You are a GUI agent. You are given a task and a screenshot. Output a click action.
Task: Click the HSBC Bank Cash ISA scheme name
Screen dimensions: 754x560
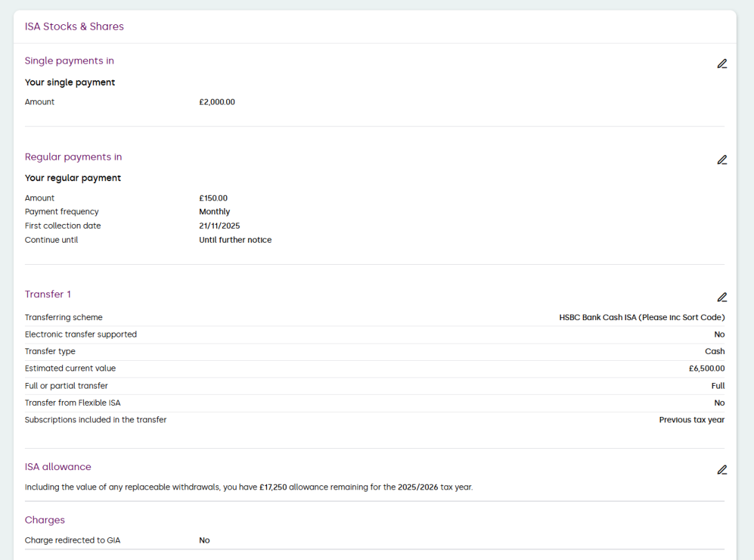pos(641,318)
